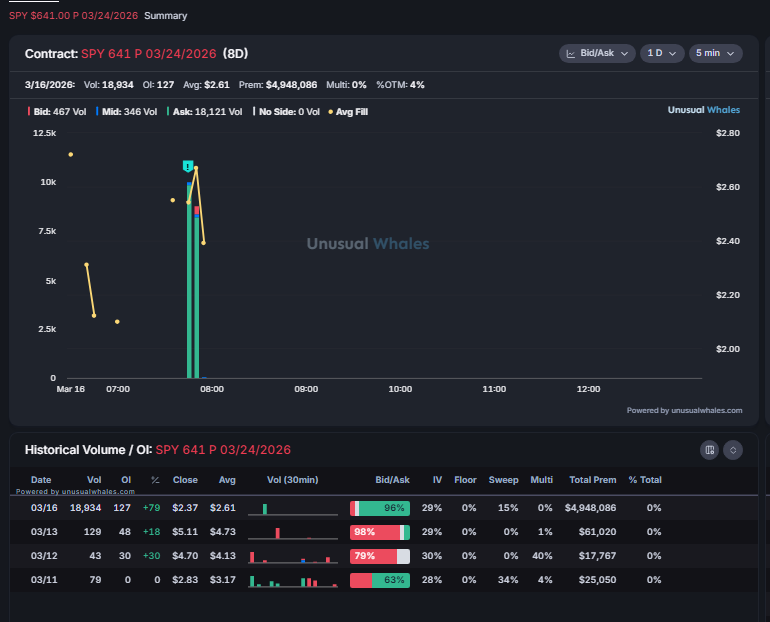Sort table by Date column header
This screenshot has height=622, width=770.
41,480
